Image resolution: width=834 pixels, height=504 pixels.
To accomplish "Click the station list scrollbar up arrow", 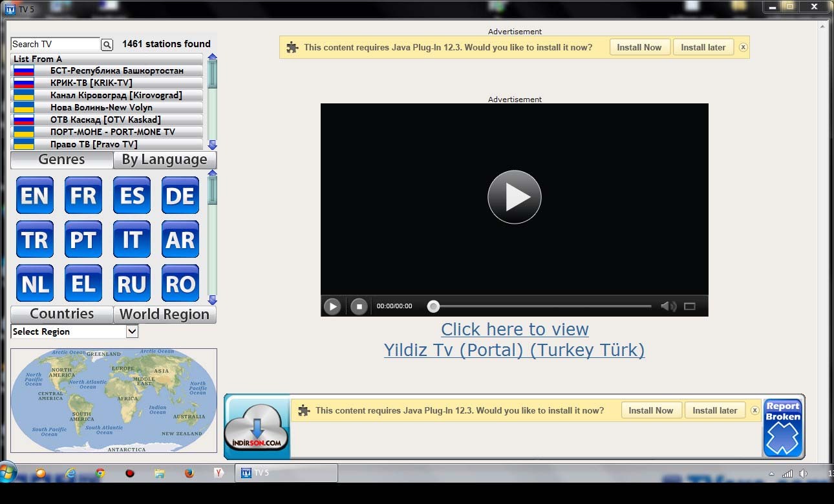I will [212, 58].
